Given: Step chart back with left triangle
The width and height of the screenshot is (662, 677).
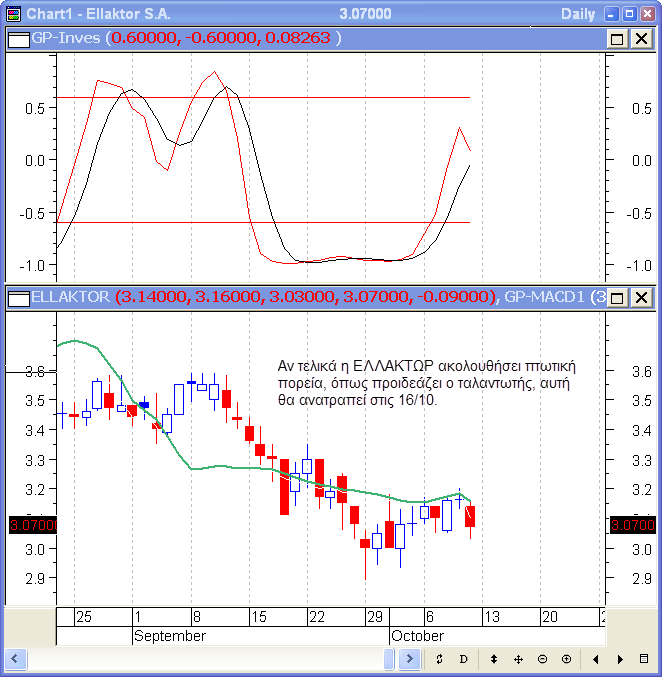Looking at the screenshot, I should 596,659.
